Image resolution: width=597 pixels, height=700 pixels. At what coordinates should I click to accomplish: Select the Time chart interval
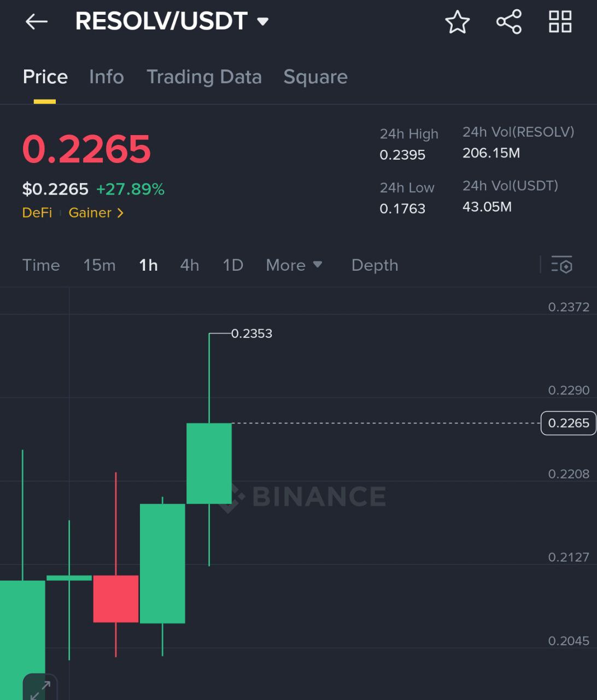(x=41, y=265)
